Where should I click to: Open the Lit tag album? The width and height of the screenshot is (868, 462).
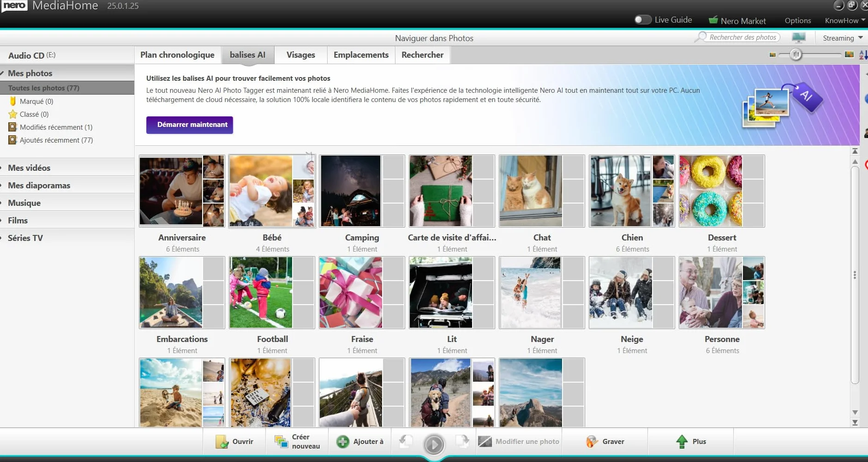point(452,293)
